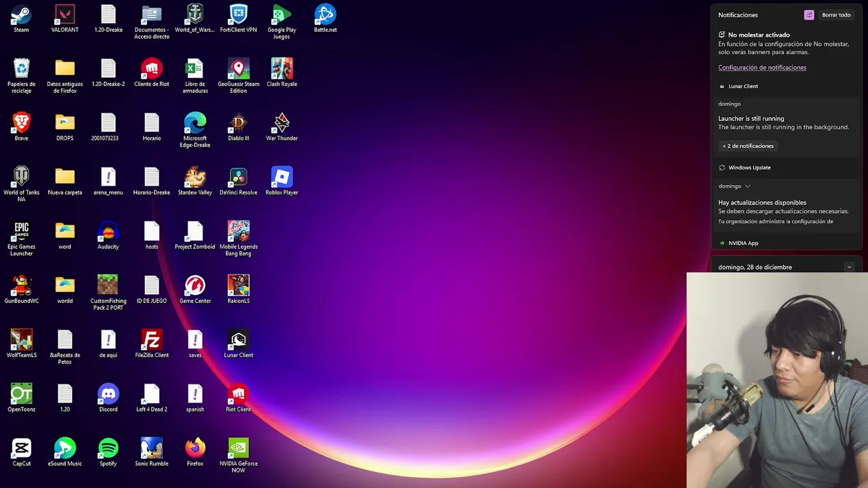Collapse the calendar chevron beside 28 de diciembre

click(x=849, y=267)
